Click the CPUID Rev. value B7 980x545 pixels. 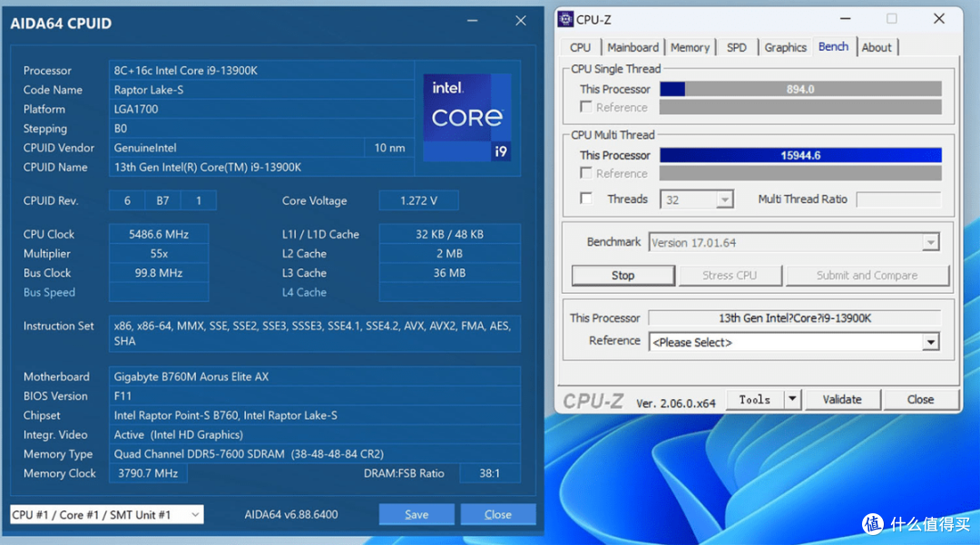(162, 200)
